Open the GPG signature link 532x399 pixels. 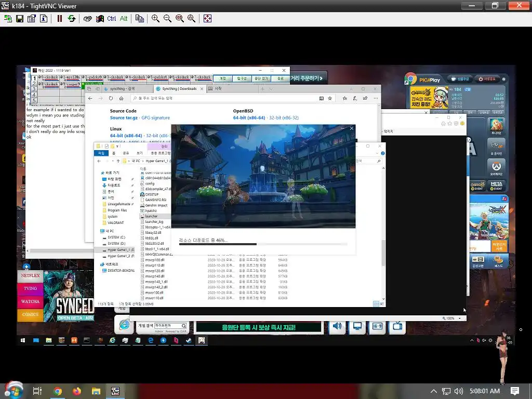tap(156, 118)
